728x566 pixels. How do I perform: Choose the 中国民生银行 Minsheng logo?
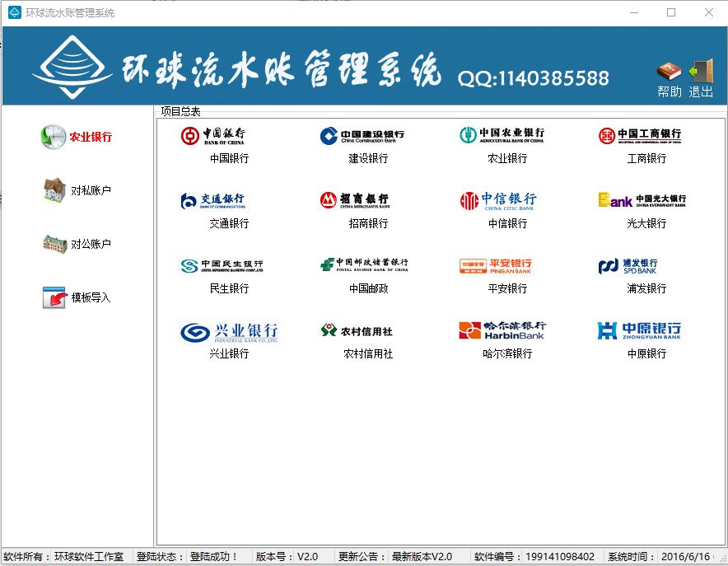point(222,265)
